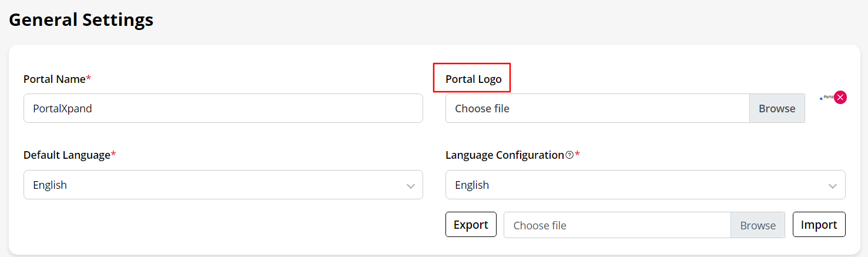Viewport: 868px width, 257px height.
Task: Click the Export language button
Action: [471, 225]
